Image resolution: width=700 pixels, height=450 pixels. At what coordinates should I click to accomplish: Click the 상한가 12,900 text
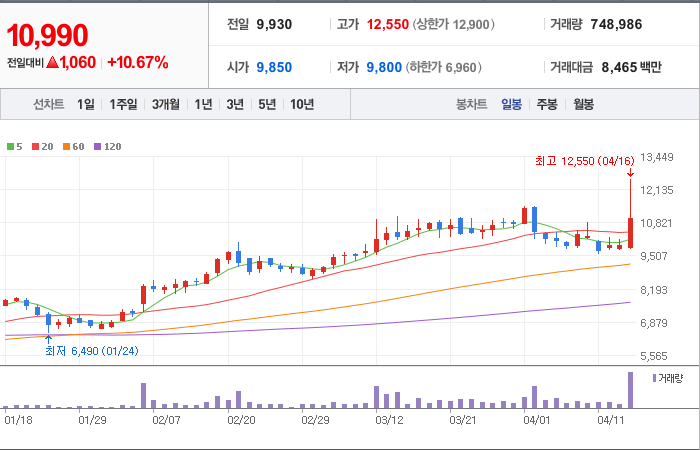tap(453, 24)
